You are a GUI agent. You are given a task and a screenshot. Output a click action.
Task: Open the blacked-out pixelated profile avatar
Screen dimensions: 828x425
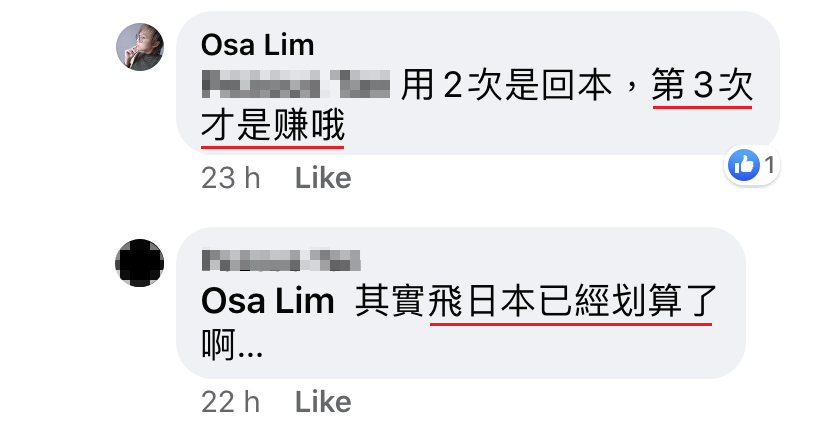coord(139,263)
